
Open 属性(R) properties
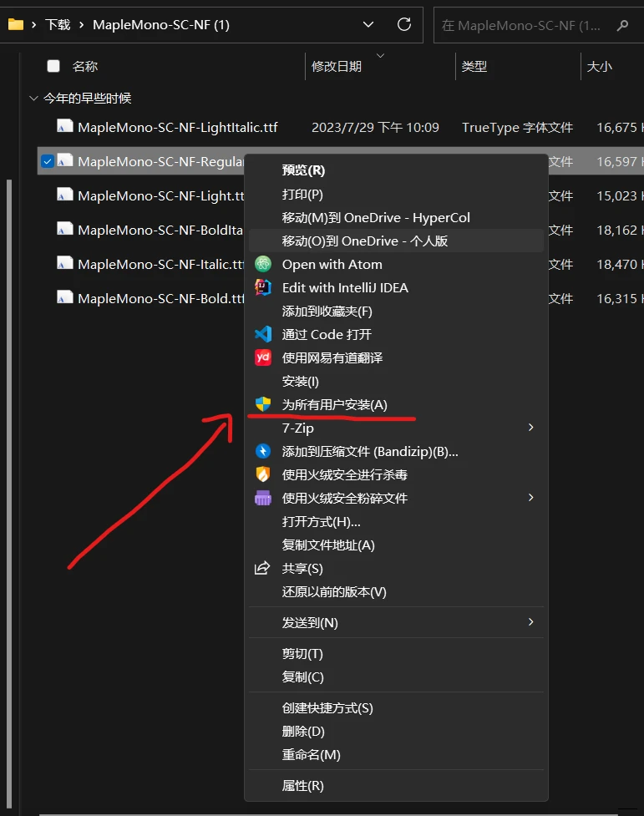tap(396, 785)
